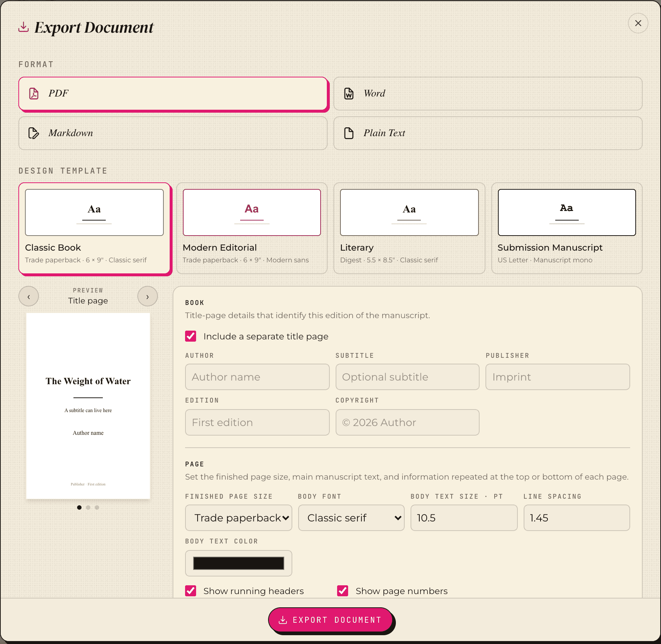Toggle Show page numbers checkbox
This screenshot has width=661, height=644.
click(343, 591)
